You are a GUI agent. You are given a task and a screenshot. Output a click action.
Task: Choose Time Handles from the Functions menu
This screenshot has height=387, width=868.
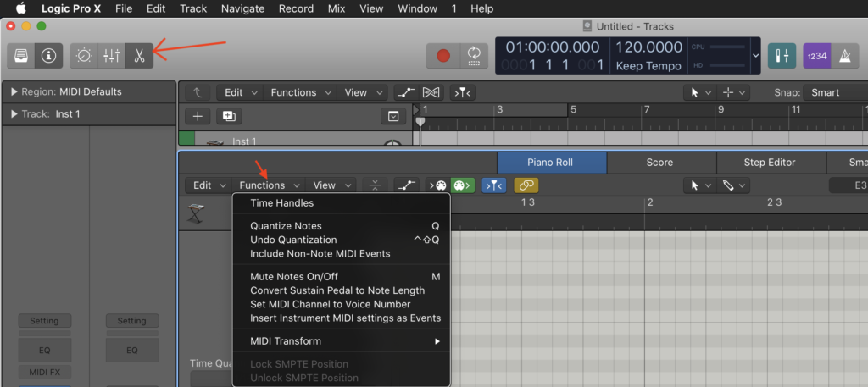coord(342,203)
